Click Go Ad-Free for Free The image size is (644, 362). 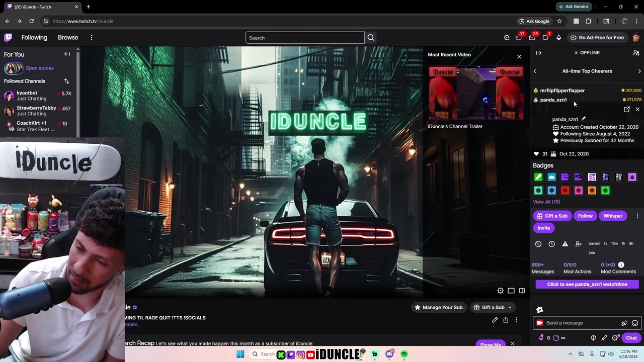pos(597,38)
